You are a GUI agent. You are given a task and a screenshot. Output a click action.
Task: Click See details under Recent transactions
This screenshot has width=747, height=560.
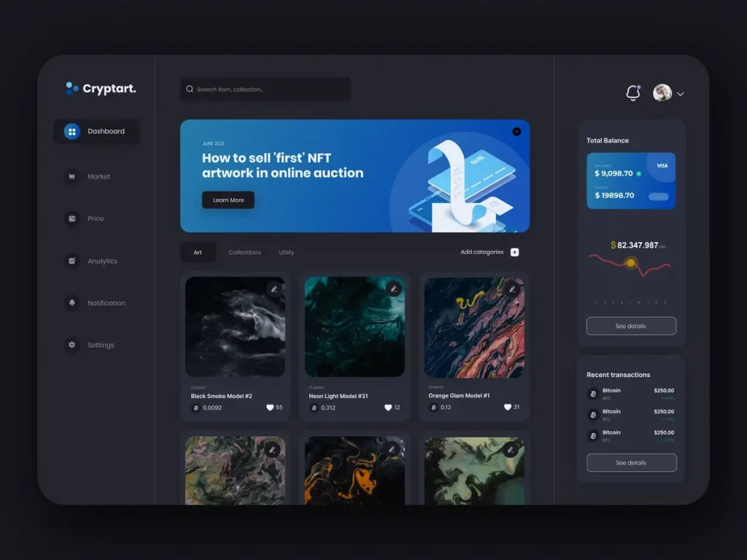tap(631, 462)
